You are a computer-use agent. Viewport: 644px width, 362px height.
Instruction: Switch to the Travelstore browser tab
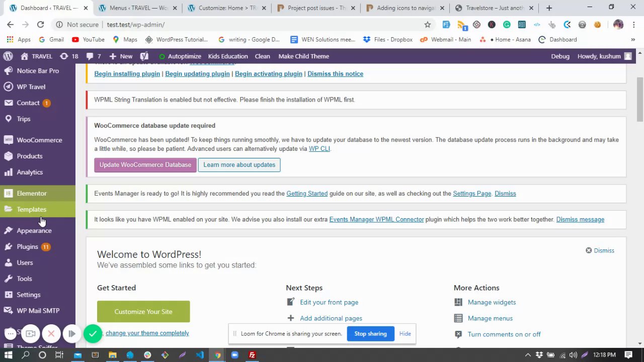[x=495, y=8]
